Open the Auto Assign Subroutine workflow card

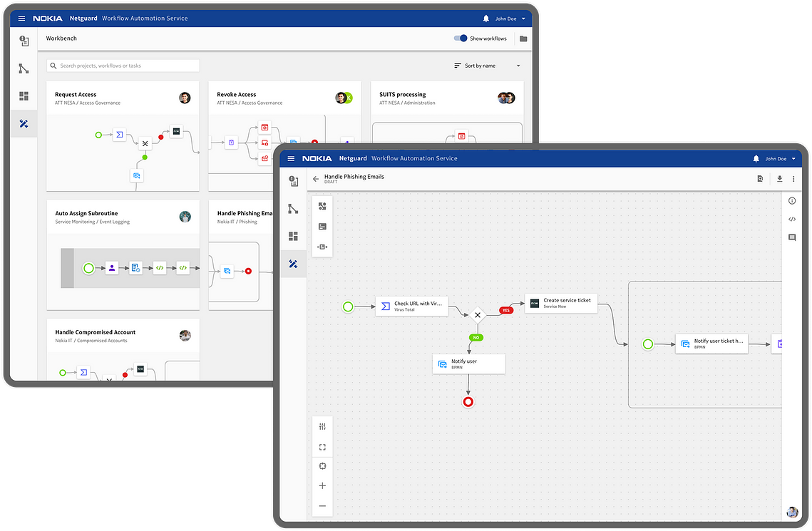coord(123,254)
